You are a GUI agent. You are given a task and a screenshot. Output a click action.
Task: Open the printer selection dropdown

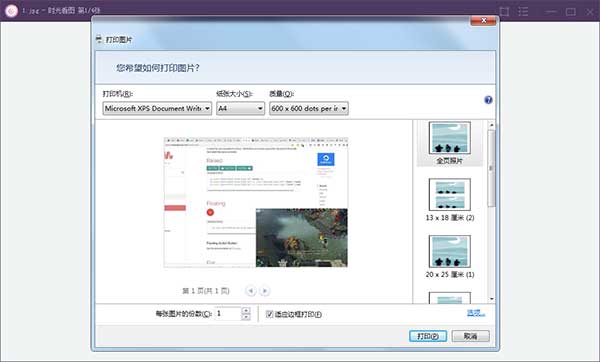[157, 109]
